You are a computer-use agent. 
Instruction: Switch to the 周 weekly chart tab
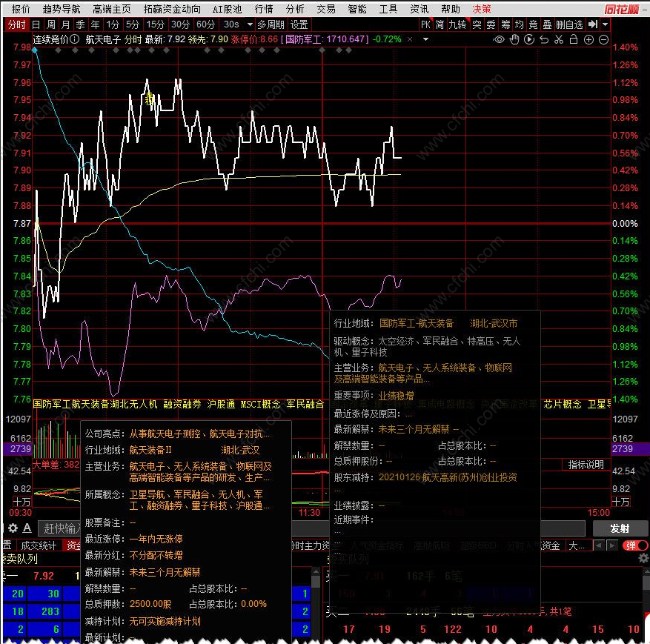pos(51,25)
